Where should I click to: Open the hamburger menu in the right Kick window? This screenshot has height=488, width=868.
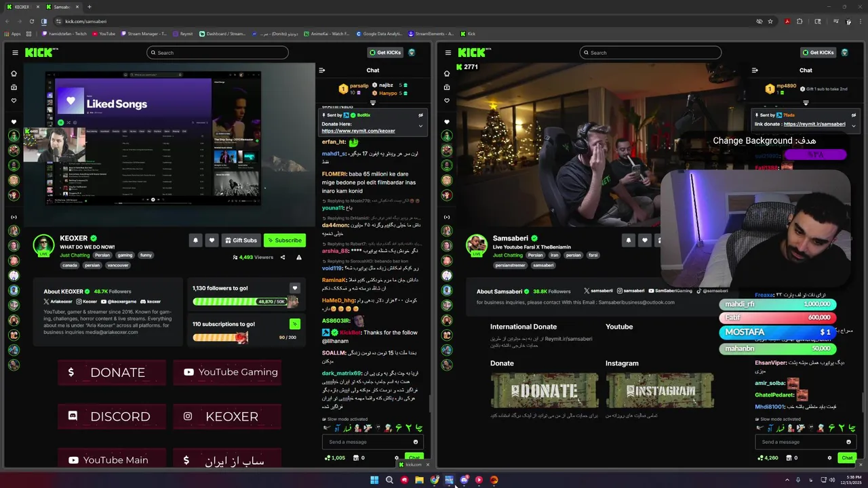[x=448, y=53]
